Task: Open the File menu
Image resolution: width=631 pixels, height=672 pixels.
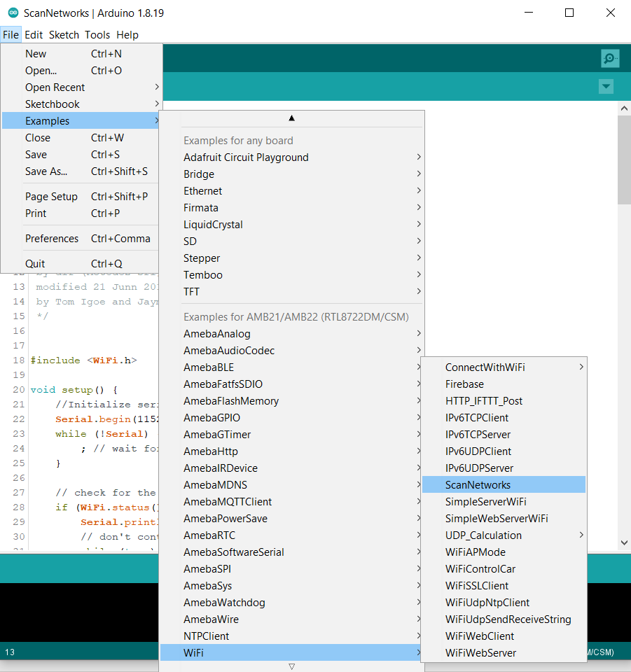Action: coord(11,35)
